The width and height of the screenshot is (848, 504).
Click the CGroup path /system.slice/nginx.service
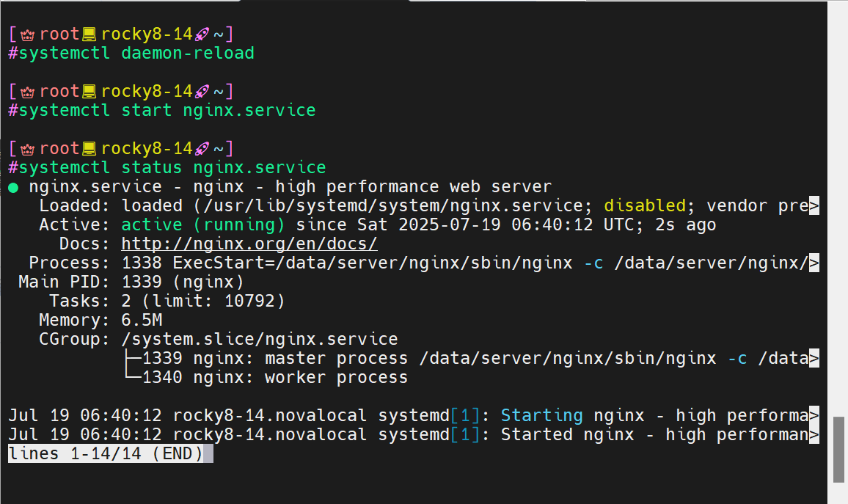click(x=260, y=340)
